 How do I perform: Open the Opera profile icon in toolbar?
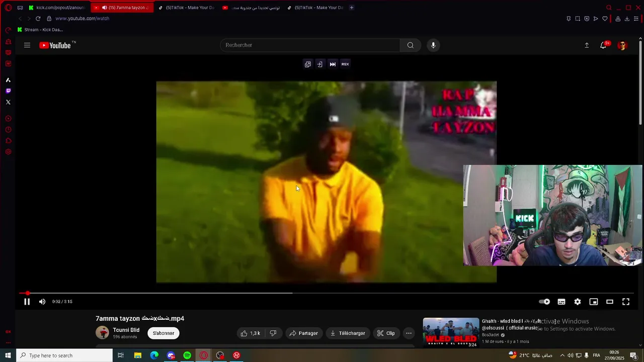(x=618, y=19)
